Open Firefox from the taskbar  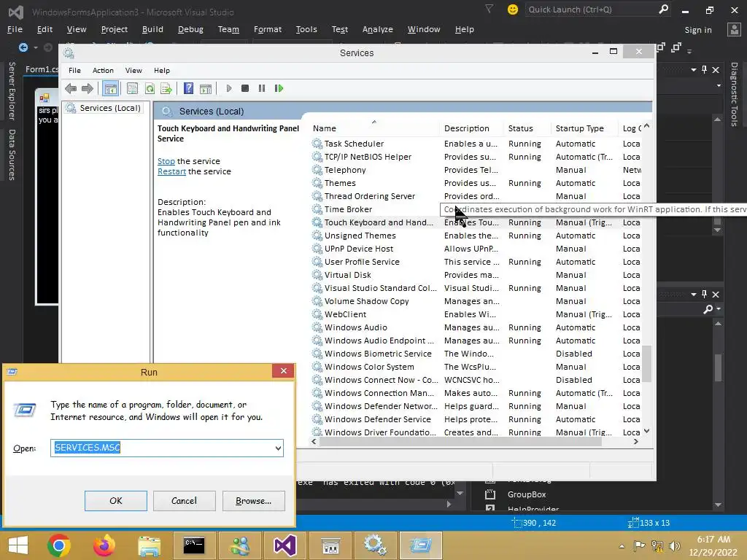point(104,545)
